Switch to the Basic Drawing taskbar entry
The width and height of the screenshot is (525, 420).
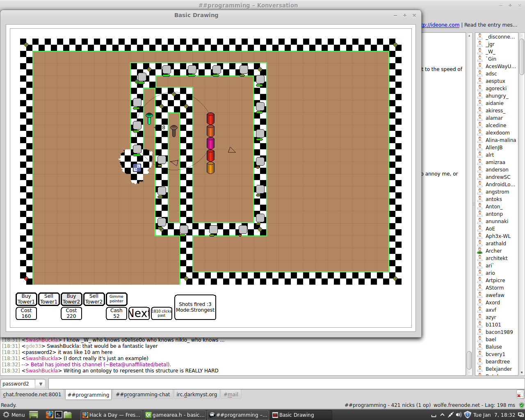pyautogui.click(x=301, y=415)
